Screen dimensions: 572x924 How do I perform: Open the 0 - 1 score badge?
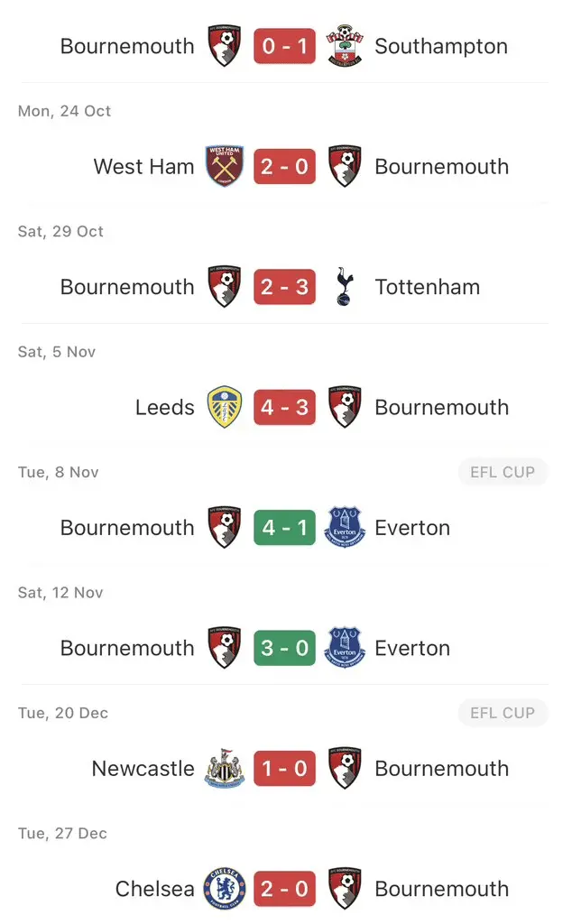tap(284, 46)
